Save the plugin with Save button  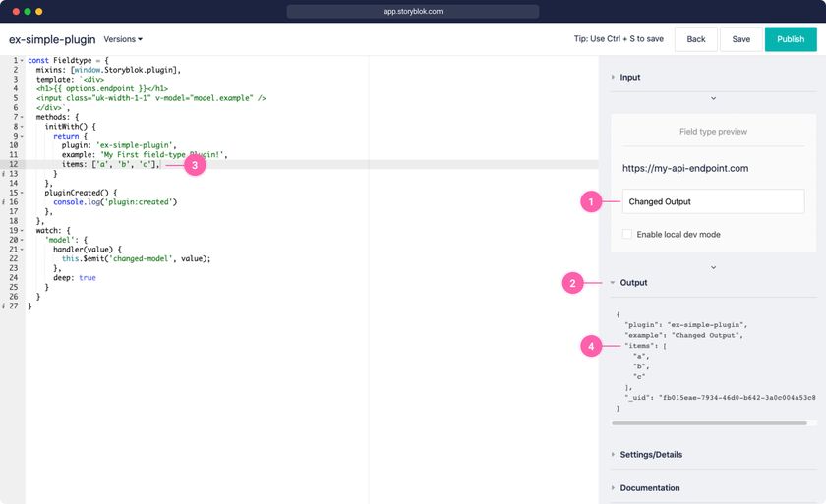[740, 39]
